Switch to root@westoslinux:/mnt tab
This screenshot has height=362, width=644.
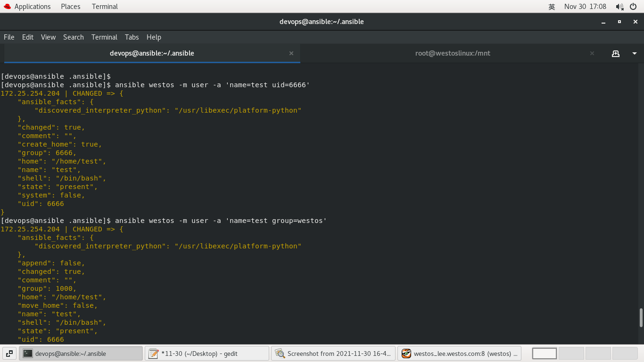coord(453,53)
